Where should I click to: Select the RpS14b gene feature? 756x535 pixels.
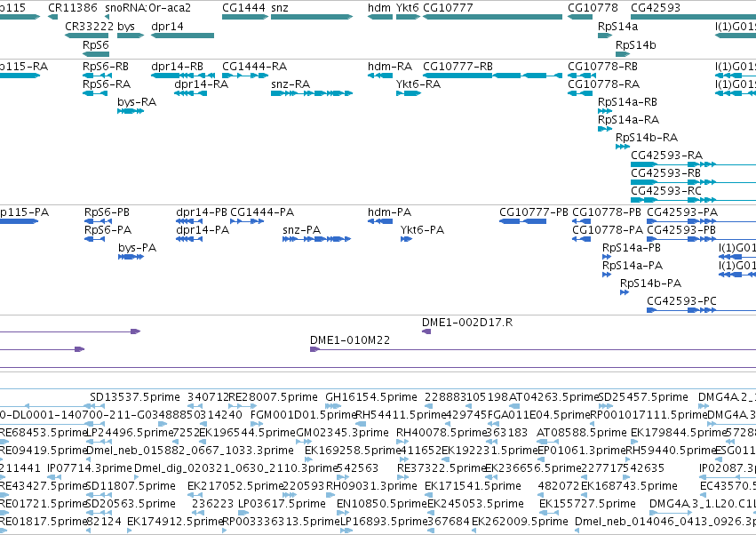(623, 54)
